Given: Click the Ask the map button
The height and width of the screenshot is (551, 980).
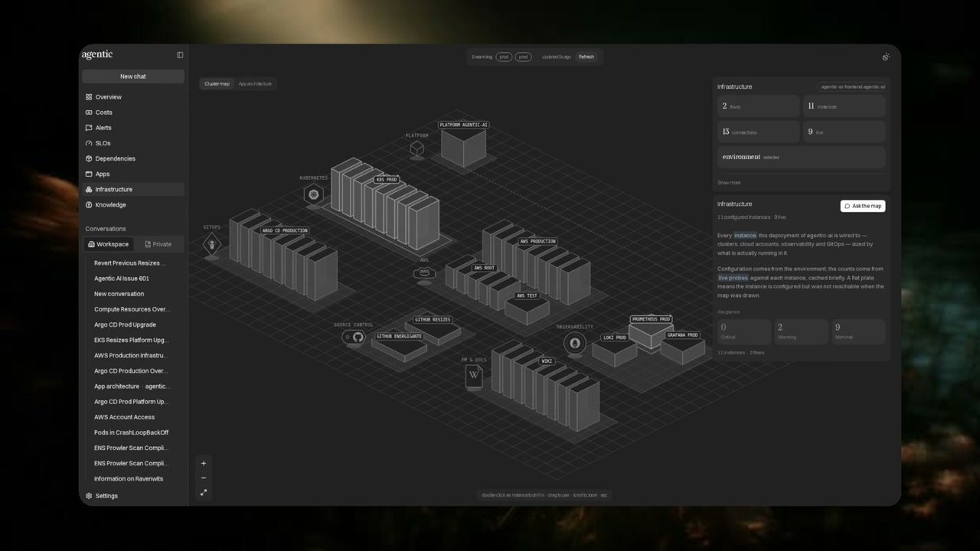Looking at the screenshot, I should (x=863, y=206).
